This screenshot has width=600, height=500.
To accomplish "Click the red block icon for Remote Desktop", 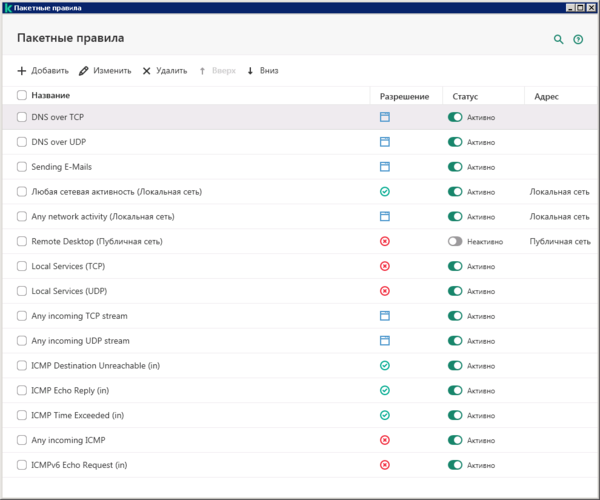I will 385,241.
